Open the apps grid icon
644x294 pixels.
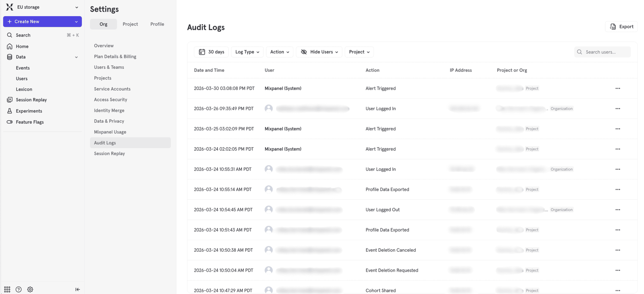pyautogui.click(x=7, y=289)
